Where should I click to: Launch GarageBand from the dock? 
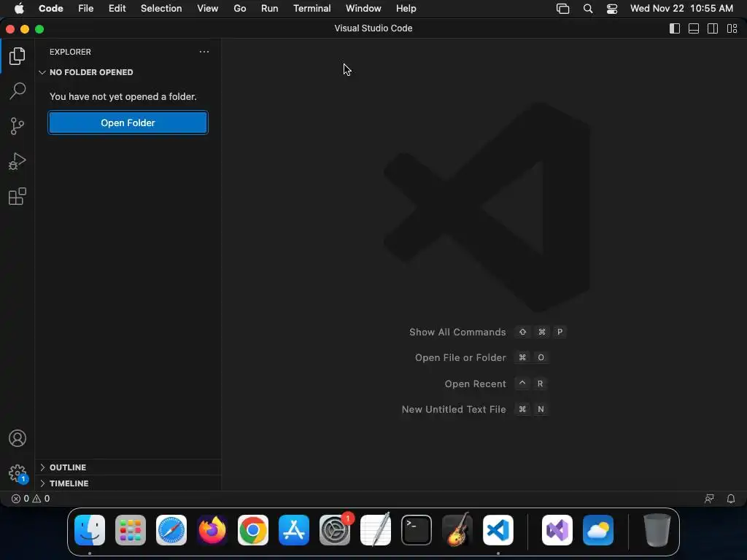click(x=457, y=530)
